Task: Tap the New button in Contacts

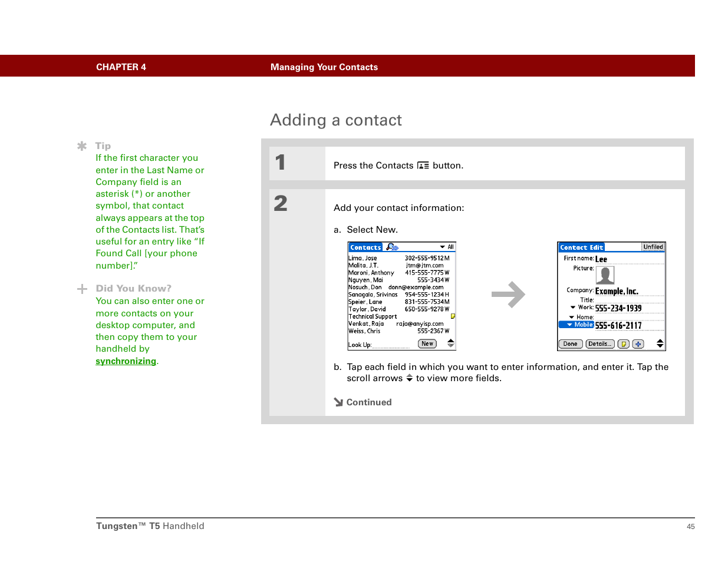Action: point(427,344)
